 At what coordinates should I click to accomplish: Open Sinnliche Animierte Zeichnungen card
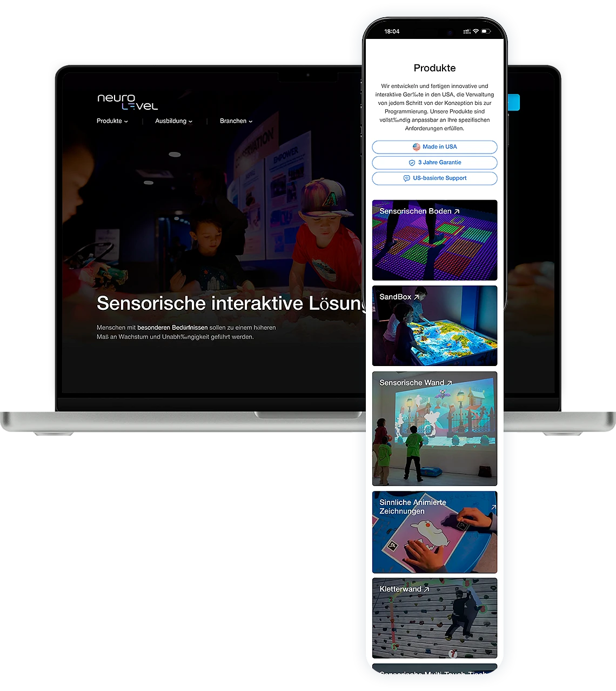[x=434, y=532]
